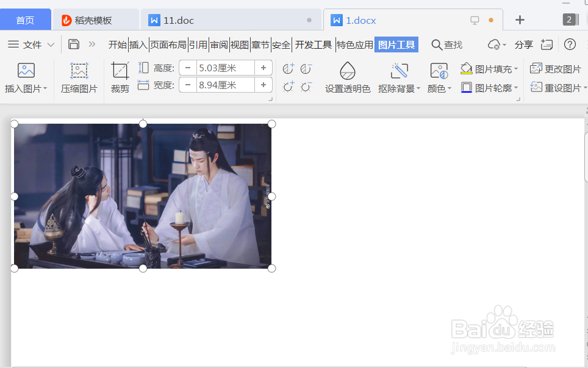Increase width with the plus stepper
The width and height of the screenshot is (588, 368).
click(x=264, y=85)
